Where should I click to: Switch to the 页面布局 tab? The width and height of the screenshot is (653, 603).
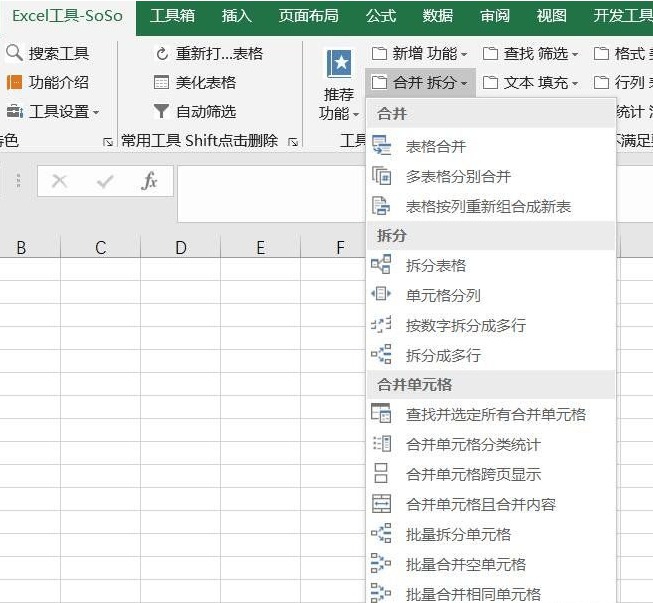click(309, 16)
